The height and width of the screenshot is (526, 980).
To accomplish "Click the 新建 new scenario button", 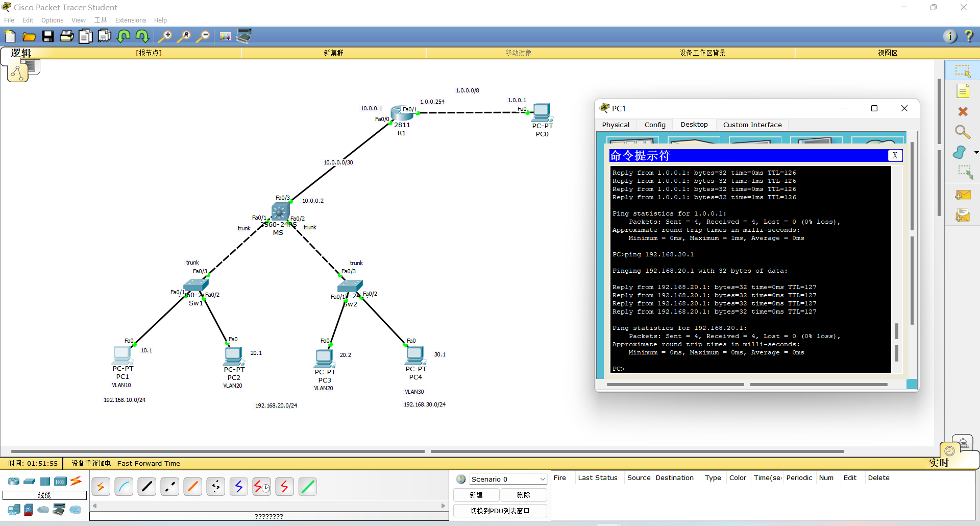I will (x=476, y=495).
